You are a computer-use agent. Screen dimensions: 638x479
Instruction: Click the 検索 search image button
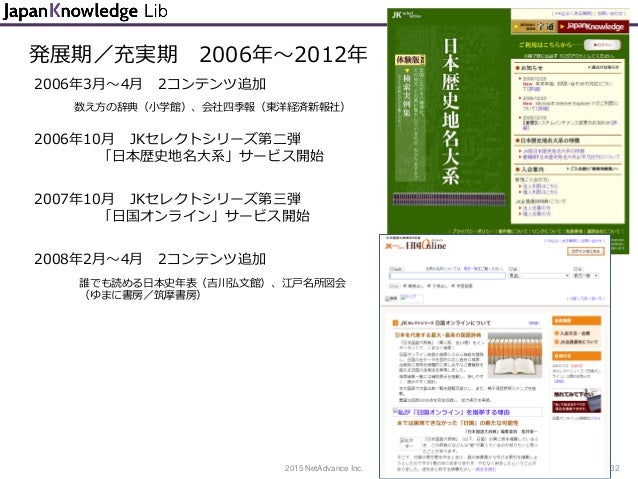[x=391, y=298]
